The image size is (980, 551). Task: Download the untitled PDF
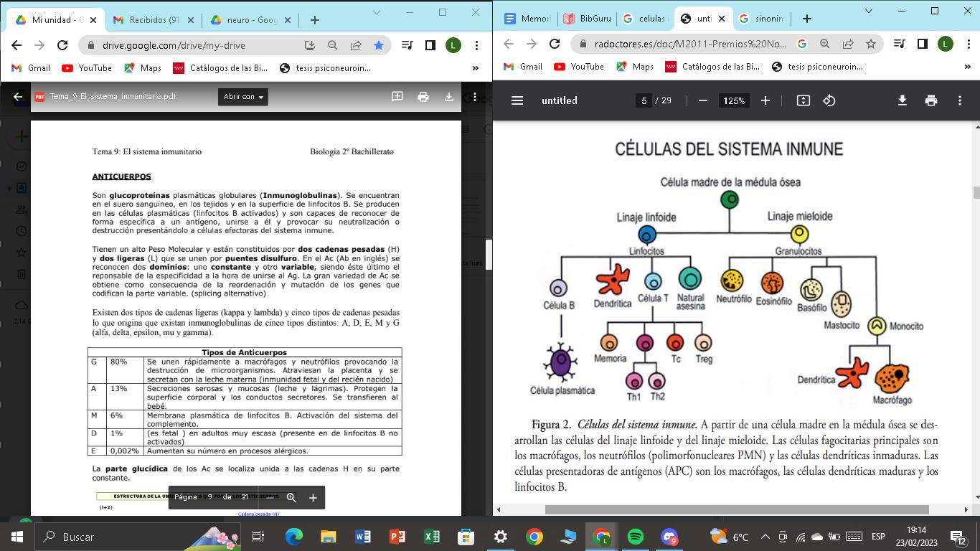coord(903,100)
